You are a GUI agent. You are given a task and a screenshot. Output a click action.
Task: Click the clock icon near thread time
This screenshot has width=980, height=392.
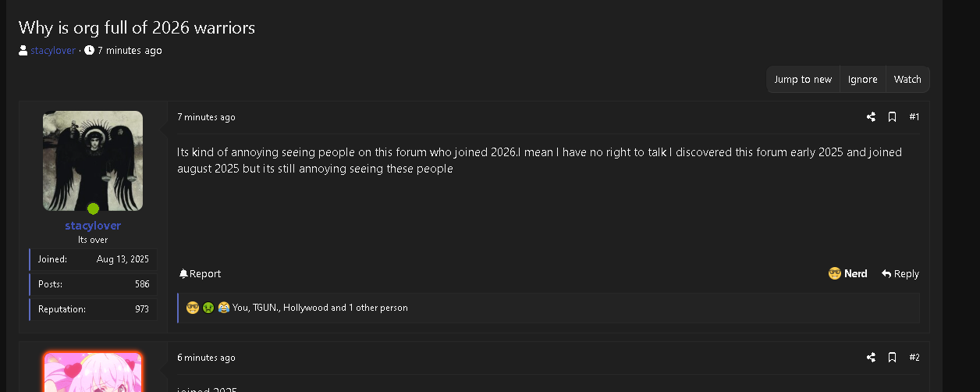pyautogui.click(x=89, y=51)
